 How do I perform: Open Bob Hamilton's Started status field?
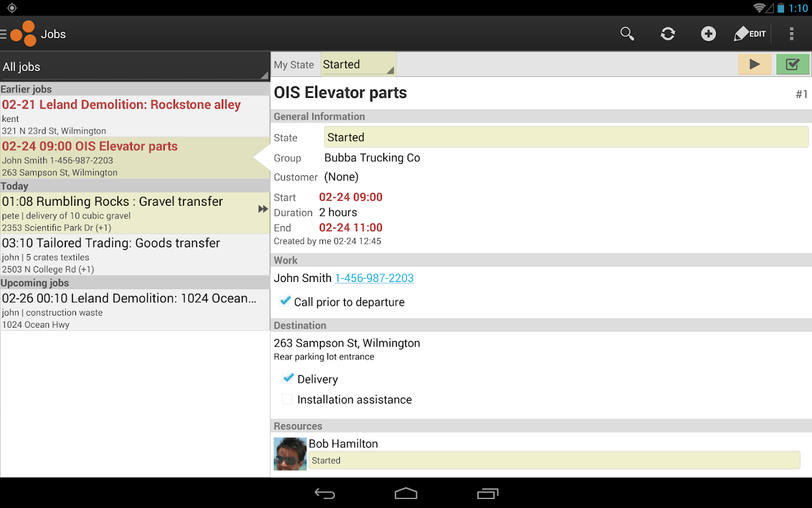pos(554,460)
